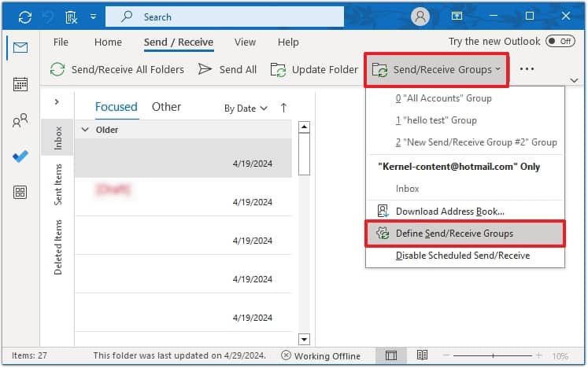Toggle Try the new Outlook switch
This screenshot has height=368, width=588.
coord(560,41)
